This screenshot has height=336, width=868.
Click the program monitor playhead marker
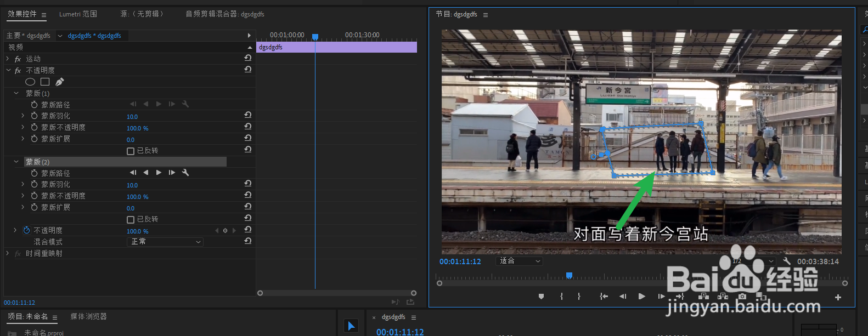(x=569, y=276)
